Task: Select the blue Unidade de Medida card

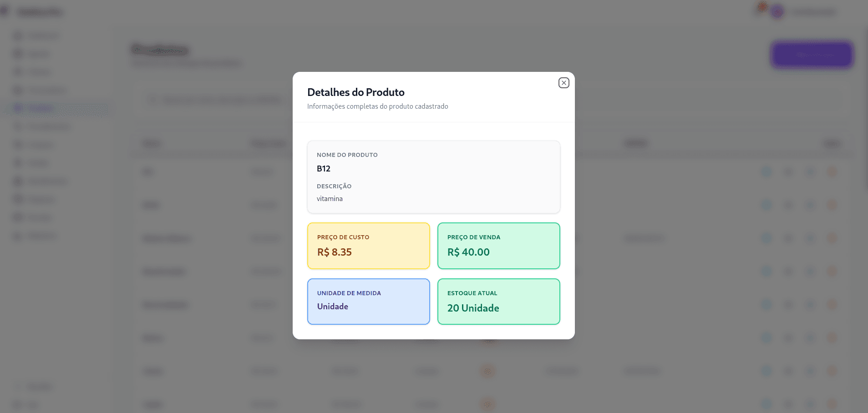Action: coord(369,302)
